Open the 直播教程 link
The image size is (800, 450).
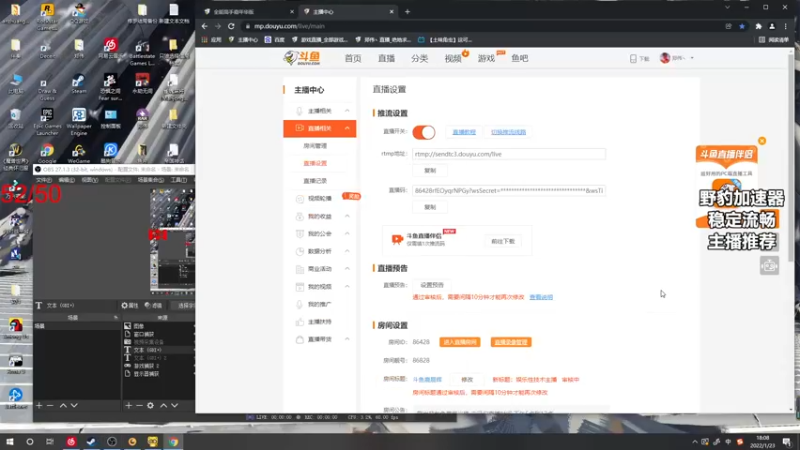[x=464, y=132]
